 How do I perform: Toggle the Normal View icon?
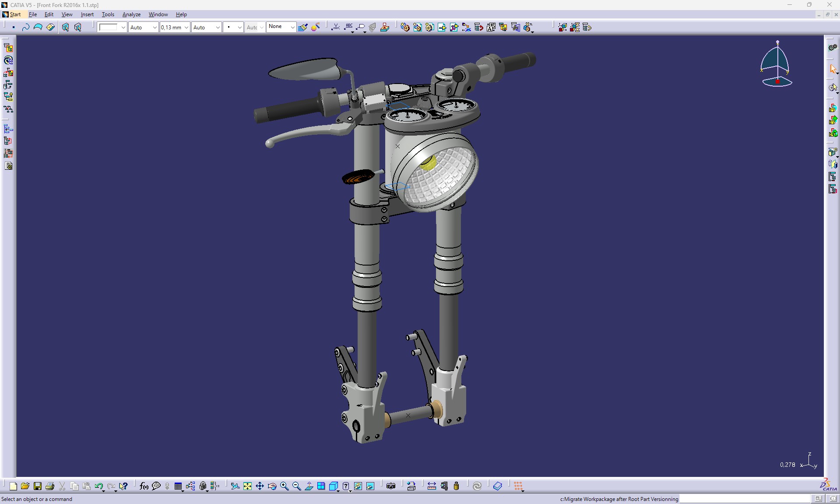pos(309,486)
